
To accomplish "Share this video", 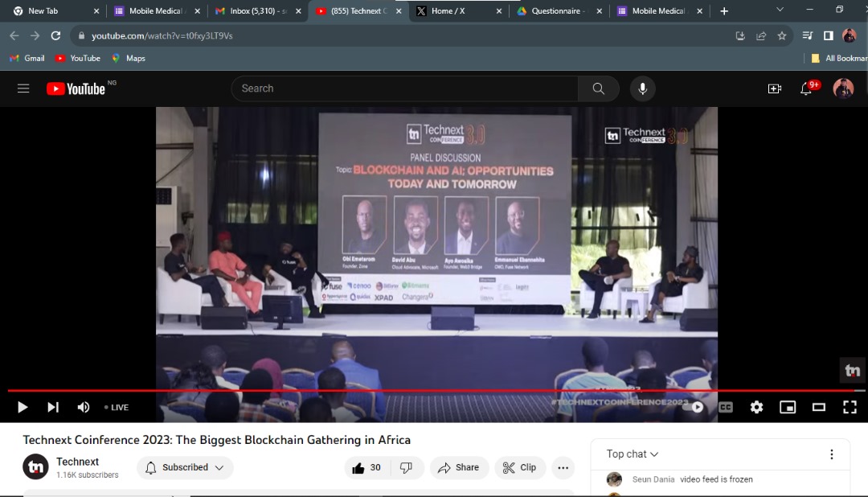I will click(459, 467).
